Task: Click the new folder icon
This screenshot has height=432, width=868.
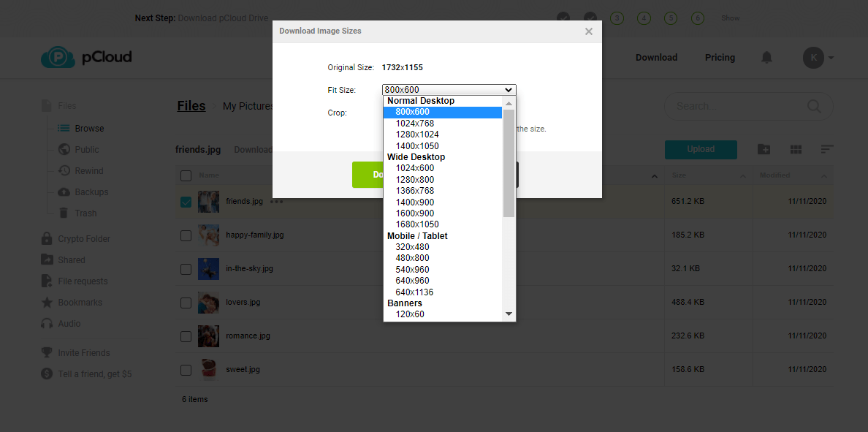Action: (x=764, y=149)
